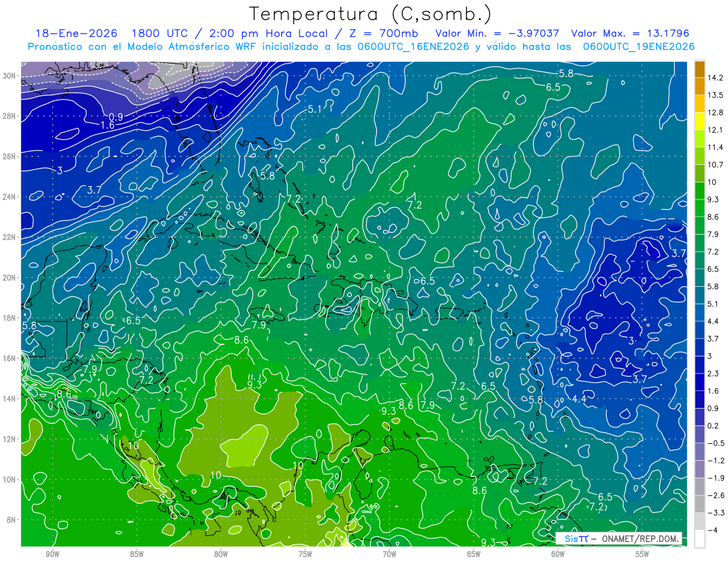Click the '13.5' colorbar label
This screenshot has height=562, width=728.
point(715,95)
